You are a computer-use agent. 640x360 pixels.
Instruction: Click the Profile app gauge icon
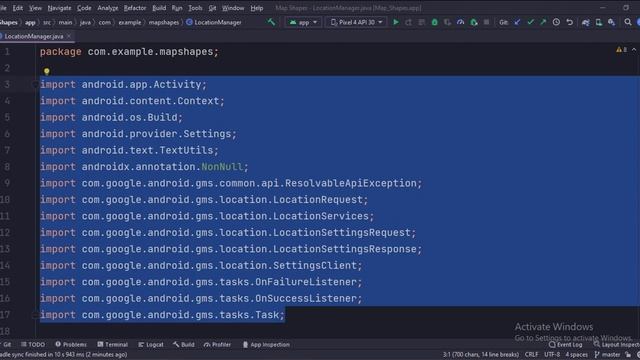(x=460, y=22)
